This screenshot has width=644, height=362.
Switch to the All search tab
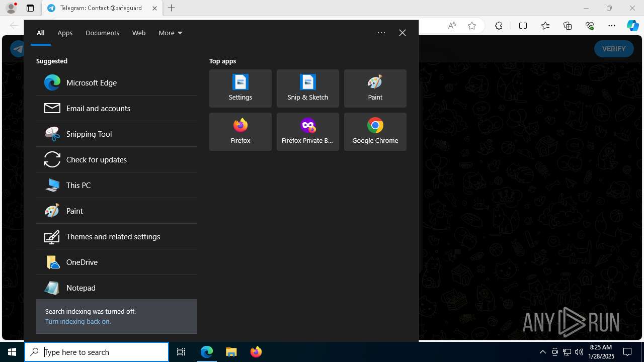click(41, 33)
